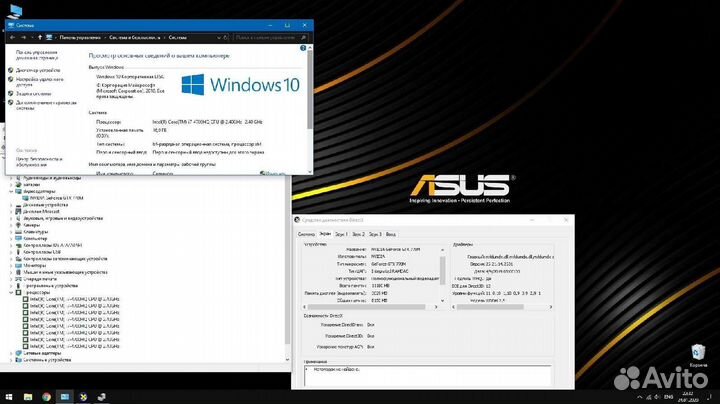The image size is (720, 404).
Task: Collapse the processors node in Device Manager
Action: click(11, 292)
